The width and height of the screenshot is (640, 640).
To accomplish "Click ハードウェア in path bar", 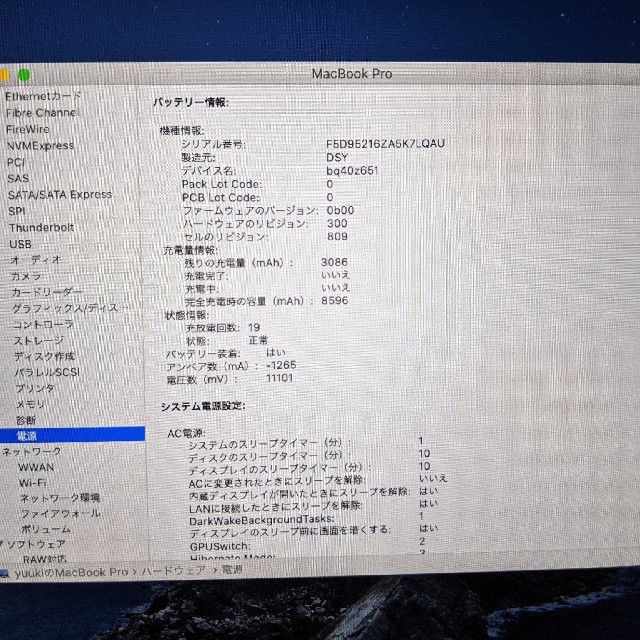I will [173, 571].
